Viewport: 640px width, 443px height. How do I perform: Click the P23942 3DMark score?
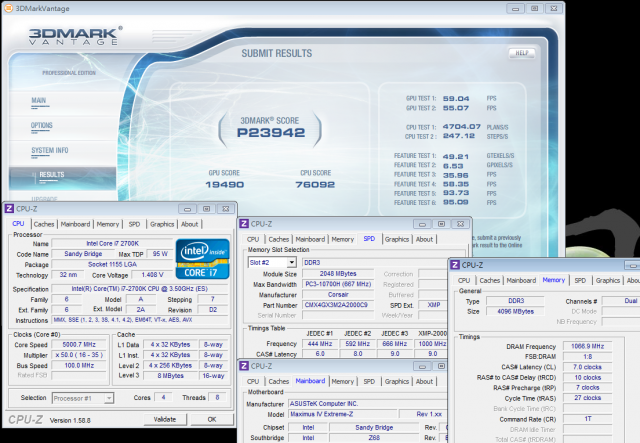[x=271, y=133]
